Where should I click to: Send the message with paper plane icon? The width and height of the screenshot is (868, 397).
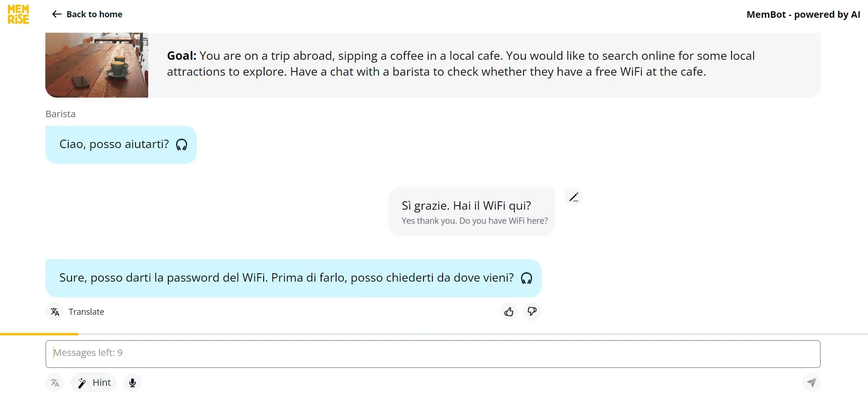[811, 383]
